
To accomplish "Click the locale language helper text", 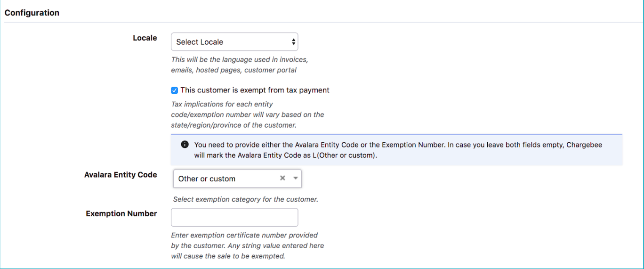I will point(240,65).
